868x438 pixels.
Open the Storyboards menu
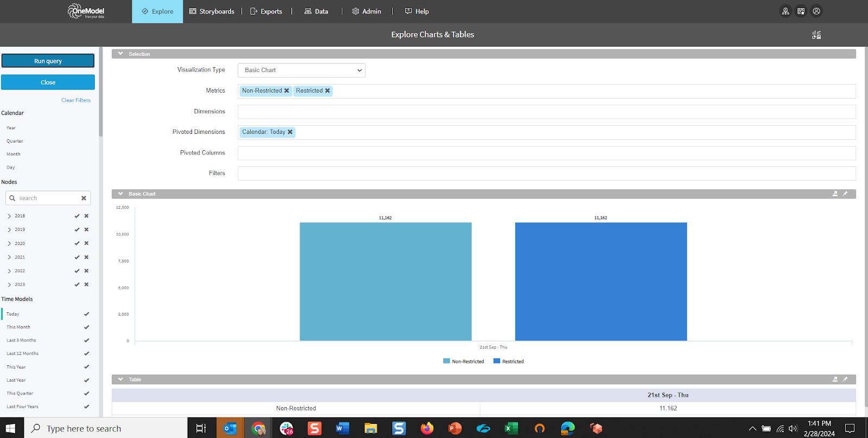point(212,11)
